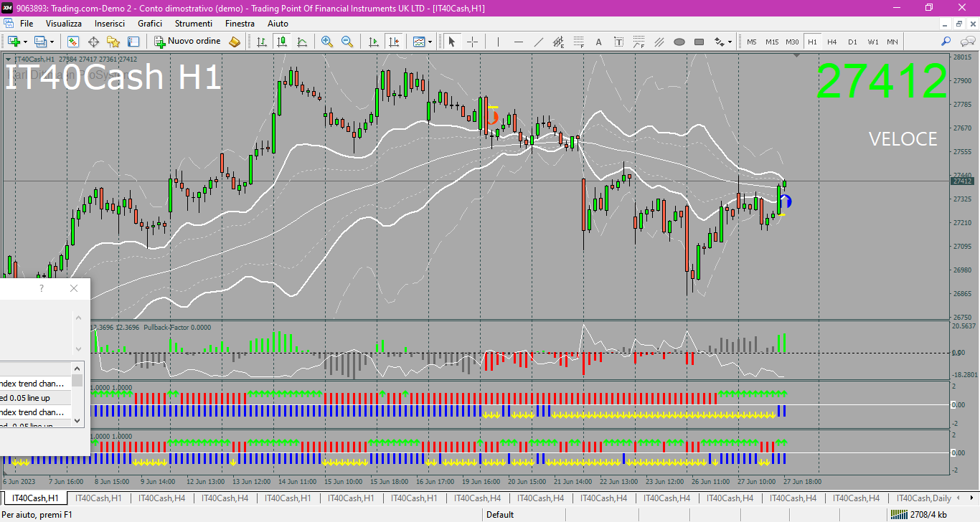
Task: Open the Data Window crosshair-target icon
Action: (x=93, y=42)
